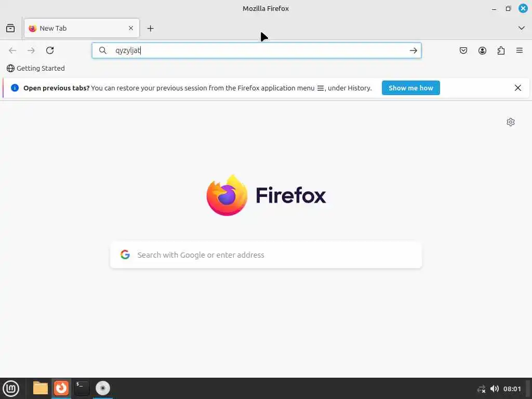Close the New Tab tab
The height and width of the screenshot is (399, 532).
click(131, 28)
